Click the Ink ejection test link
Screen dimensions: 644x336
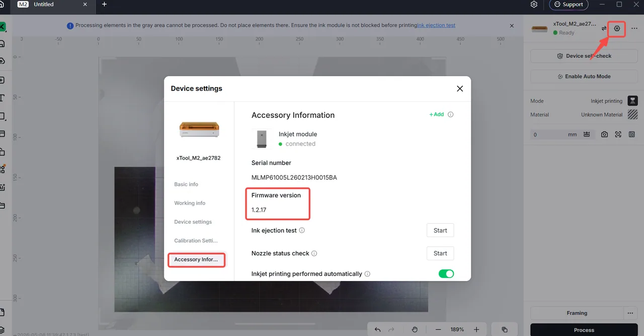[x=436, y=25]
